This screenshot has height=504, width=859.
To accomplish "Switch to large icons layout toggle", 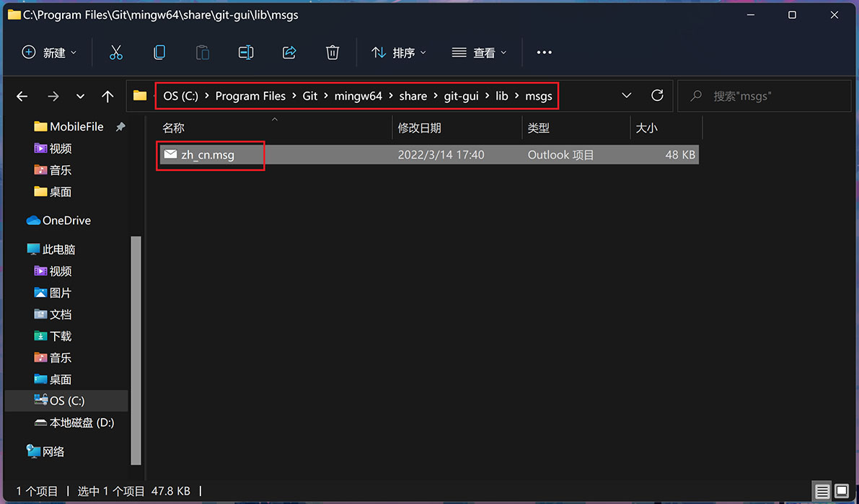I will (840, 491).
